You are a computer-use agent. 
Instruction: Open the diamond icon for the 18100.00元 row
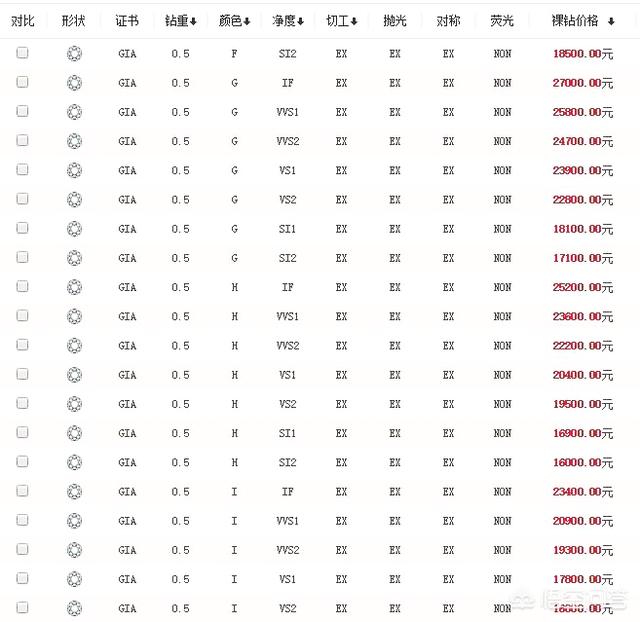(x=74, y=229)
